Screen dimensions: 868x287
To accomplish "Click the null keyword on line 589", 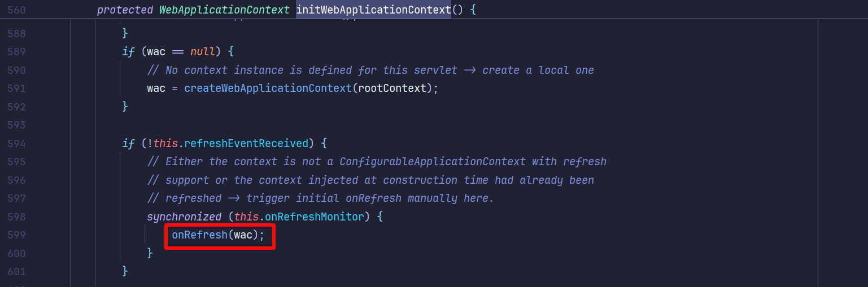I will click(203, 52).
